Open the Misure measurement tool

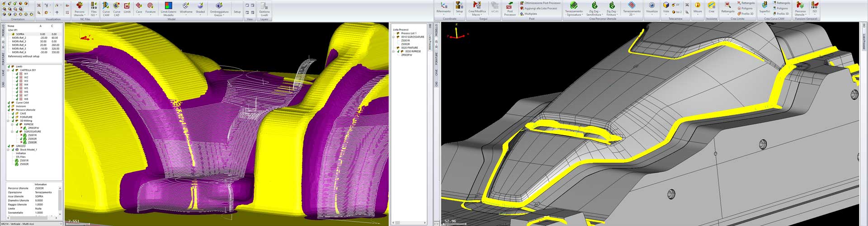click(x=698, y=8)
